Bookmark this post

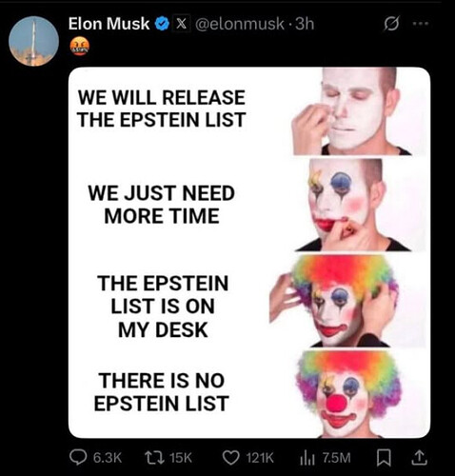coord(384,458)
